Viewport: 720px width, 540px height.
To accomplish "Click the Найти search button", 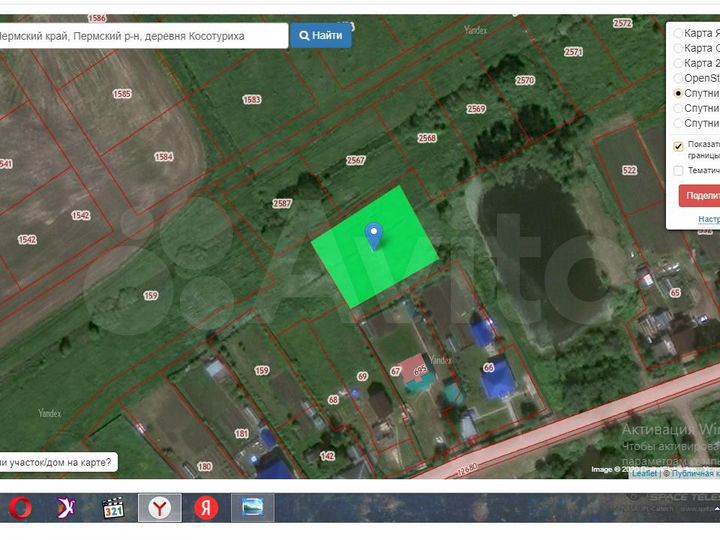I will point(321,35).
